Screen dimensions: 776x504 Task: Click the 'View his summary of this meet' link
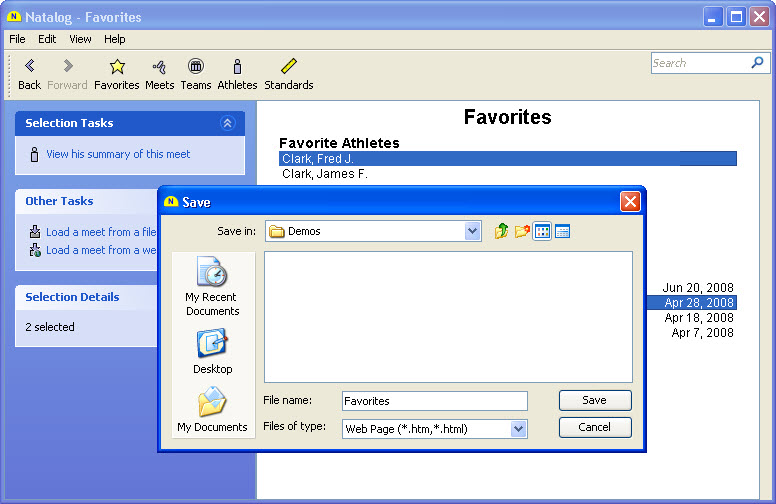click(x=118, y=154)
